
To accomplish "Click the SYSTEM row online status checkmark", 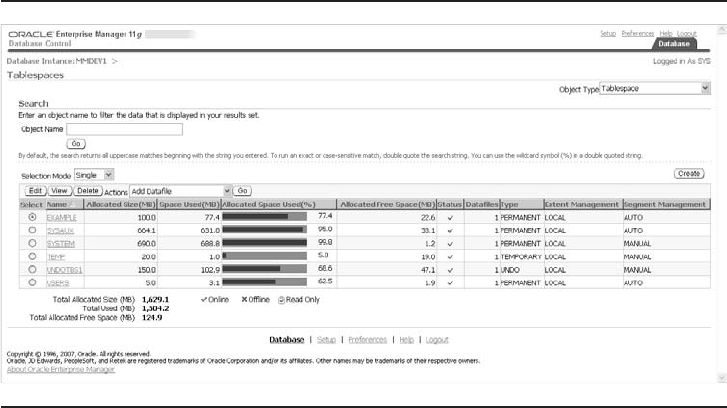I will pyautogui.click(x=450, y=244).
